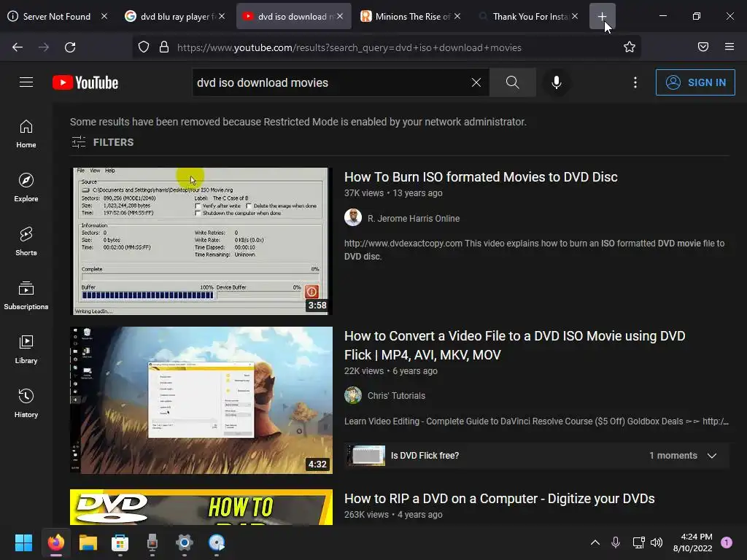747x560 pixels.
Task: Visit Chris' Tutorials channel
Action: tap(396, 396)
